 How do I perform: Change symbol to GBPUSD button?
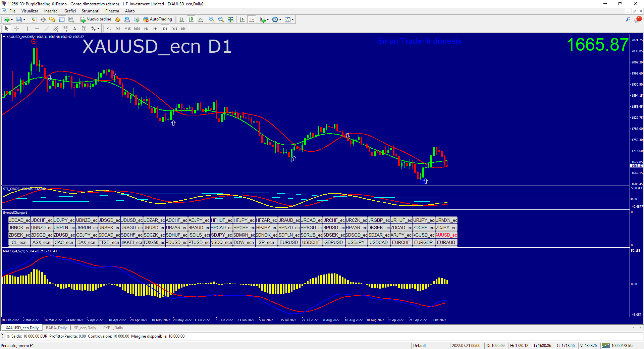click(x=334, y=242)
